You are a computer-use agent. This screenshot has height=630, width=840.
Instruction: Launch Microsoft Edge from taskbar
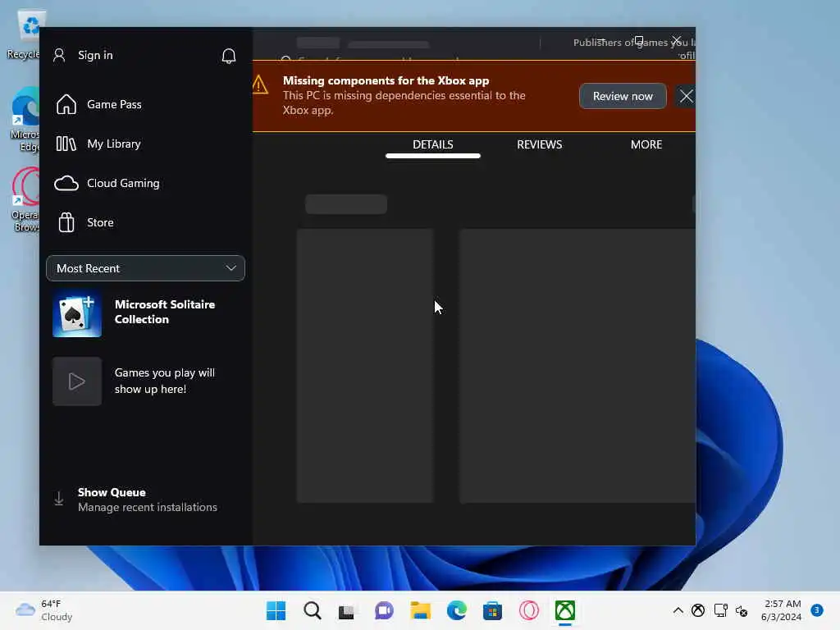pyautogui.click(x=456, y=610)
